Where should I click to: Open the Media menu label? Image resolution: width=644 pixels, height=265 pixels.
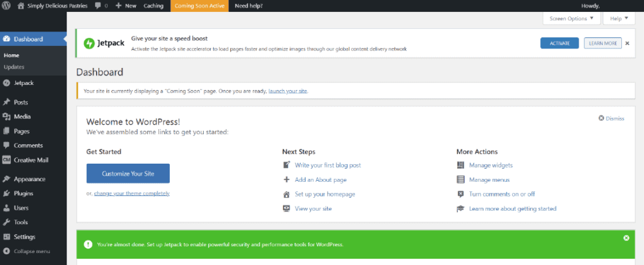(22, 116)
